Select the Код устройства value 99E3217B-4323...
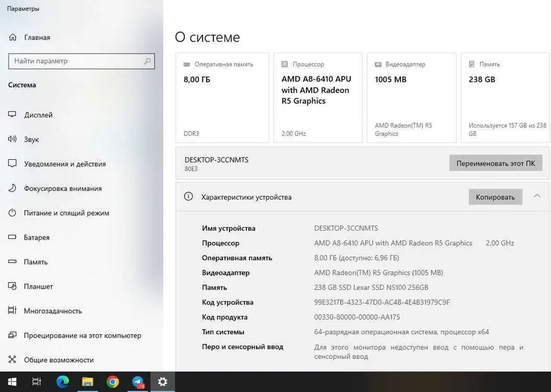551x392 pixels. point(382,302)
